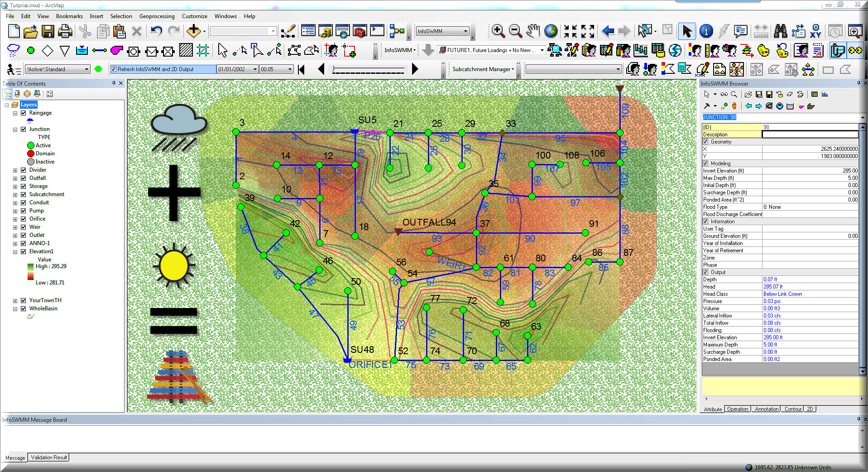Click the save icon in InfoSWMM Browser
868x472 pixels.
pos(769,94)
